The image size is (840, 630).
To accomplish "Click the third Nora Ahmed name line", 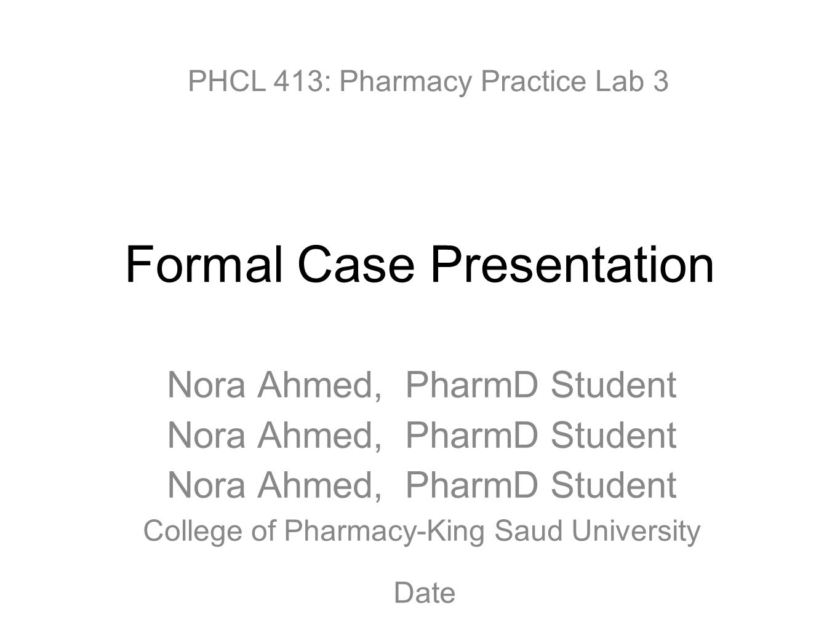I will click(422, 484).
